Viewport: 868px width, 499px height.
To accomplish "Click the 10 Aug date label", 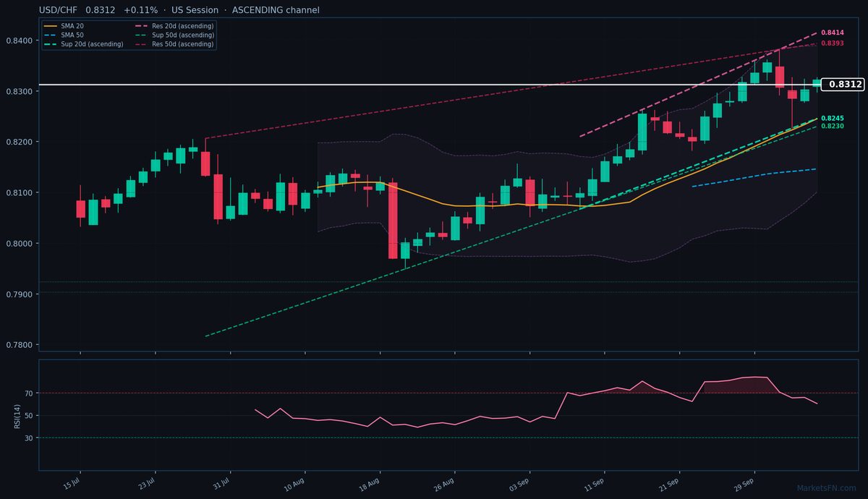I will point(295,484).
